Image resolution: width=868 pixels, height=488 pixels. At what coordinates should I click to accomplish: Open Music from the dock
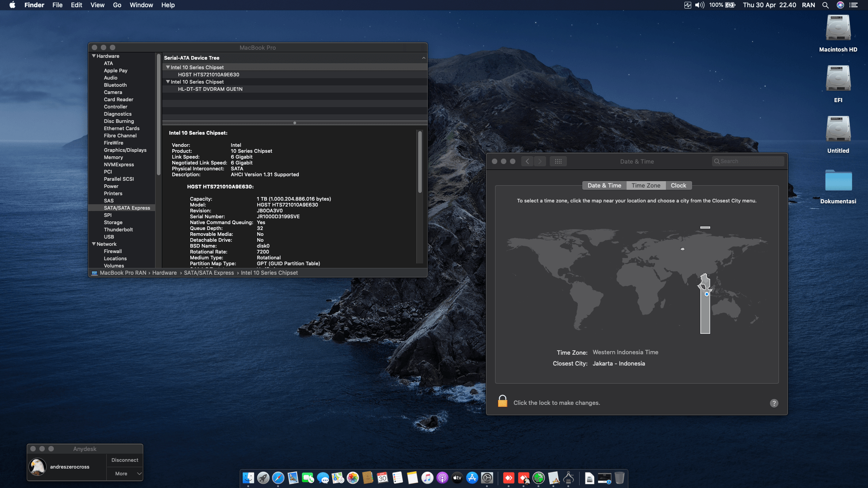tap(427, 478)
